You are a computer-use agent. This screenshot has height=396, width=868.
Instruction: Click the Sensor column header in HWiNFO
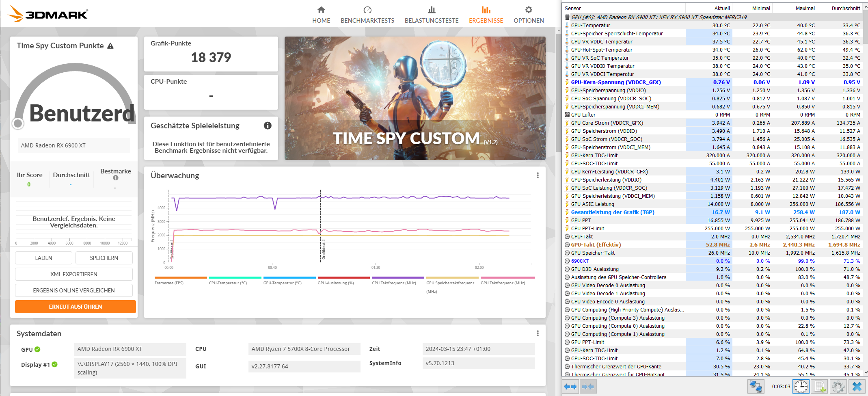(x=624, y=8)
